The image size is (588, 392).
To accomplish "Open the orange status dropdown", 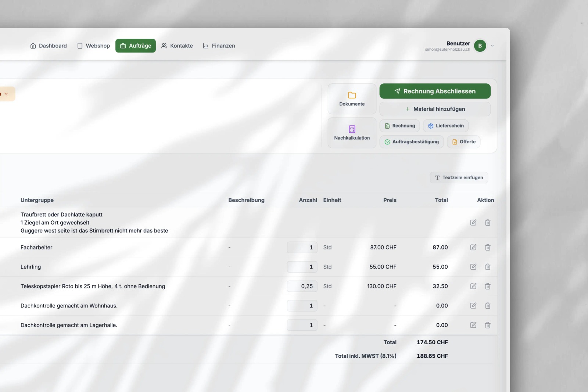I will [x=6, y=94].
